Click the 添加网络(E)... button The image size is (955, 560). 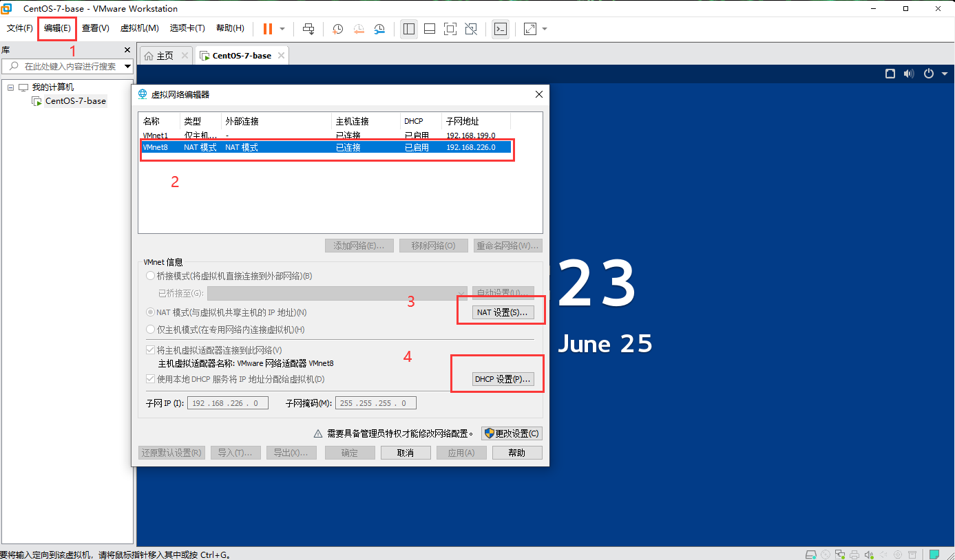359,246
